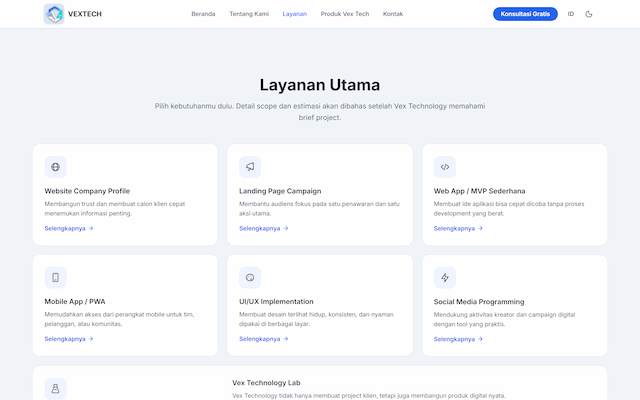This screenshot has width=640, height=400.
Task: Open Selengkapnya under Landing Page Campaign
Action: [263, 228]
